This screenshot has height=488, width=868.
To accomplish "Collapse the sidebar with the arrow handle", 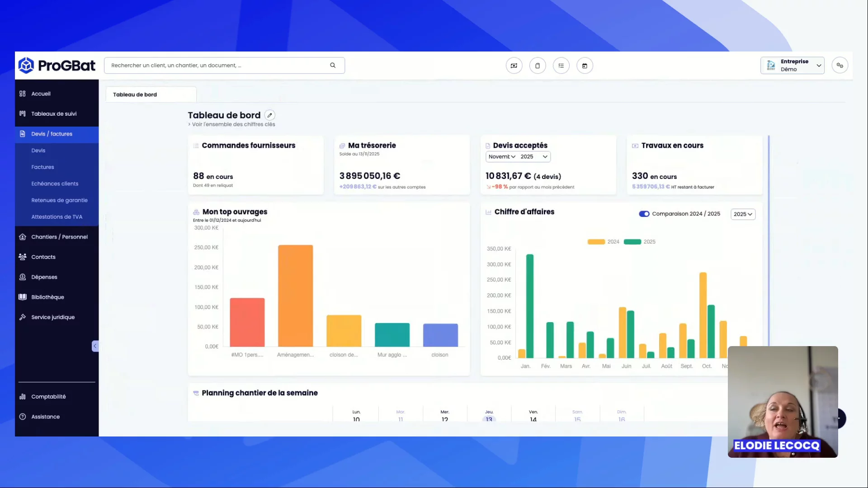I will [x=95, y=346].
